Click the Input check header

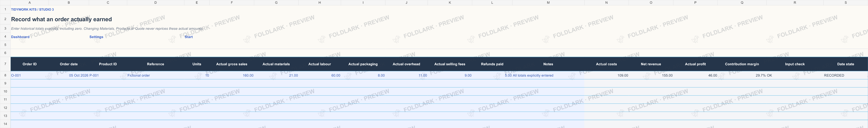point(795,64)
